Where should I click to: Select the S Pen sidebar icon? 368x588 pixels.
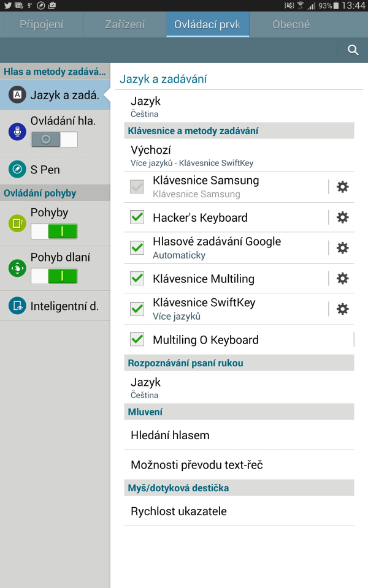[x=17, y=170]
